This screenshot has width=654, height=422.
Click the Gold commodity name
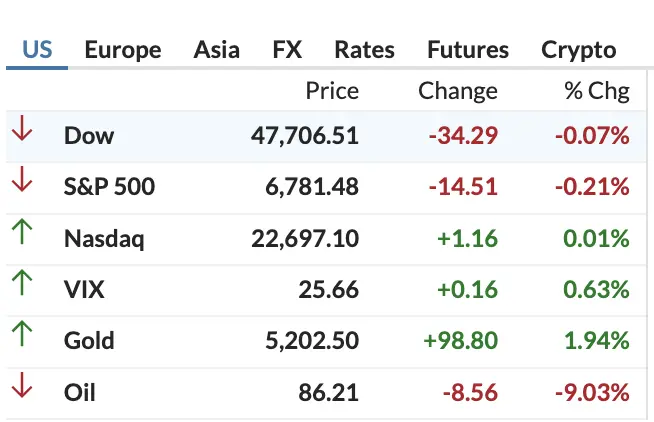click(89, 341)
